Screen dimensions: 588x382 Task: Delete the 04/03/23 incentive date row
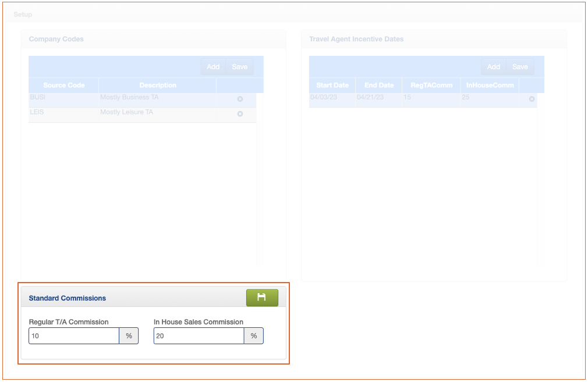[532, 99]
